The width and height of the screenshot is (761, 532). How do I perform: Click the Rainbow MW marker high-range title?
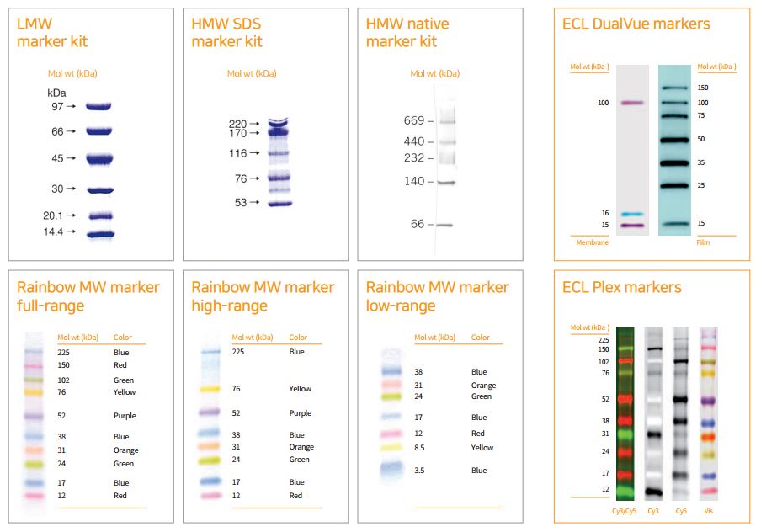(263, 296)
